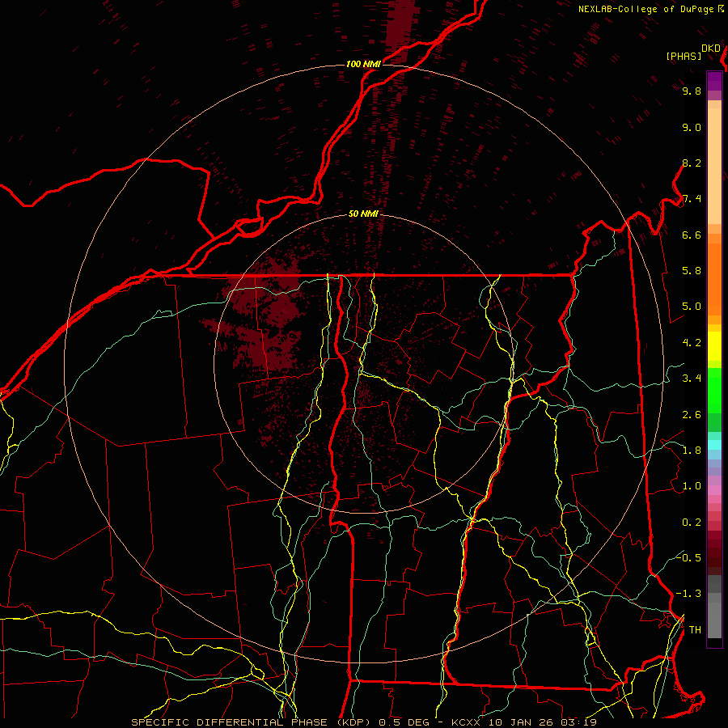Click the NEXLAB-College of DuPage credit text
The width and height of the screenshot is (728, 728).
(647, 9)
